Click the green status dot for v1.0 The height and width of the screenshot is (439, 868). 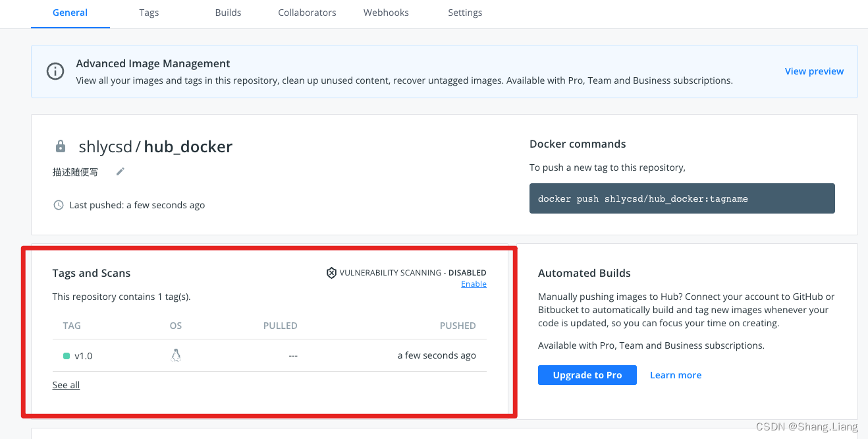pos(67,356)
